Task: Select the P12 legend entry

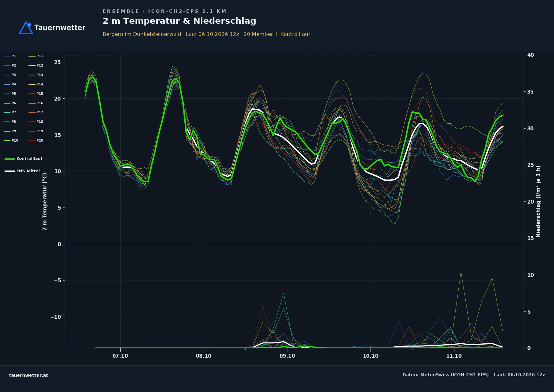Action: pos(36,65)
